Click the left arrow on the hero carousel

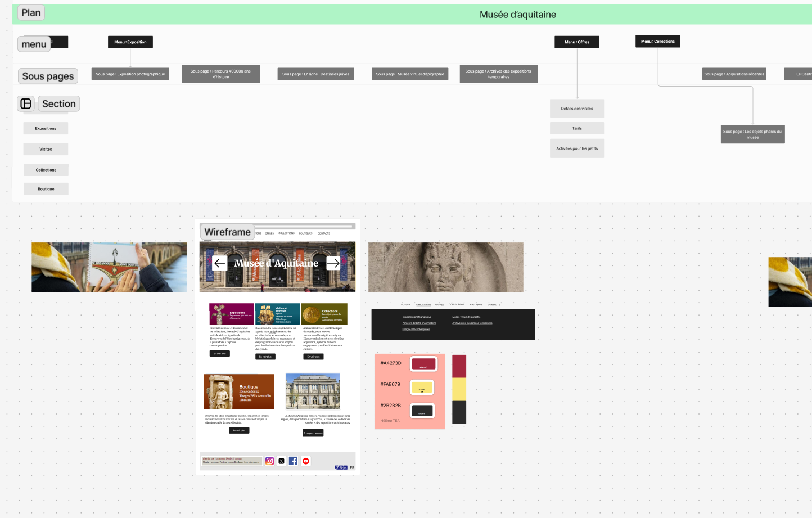click(220, 263)
